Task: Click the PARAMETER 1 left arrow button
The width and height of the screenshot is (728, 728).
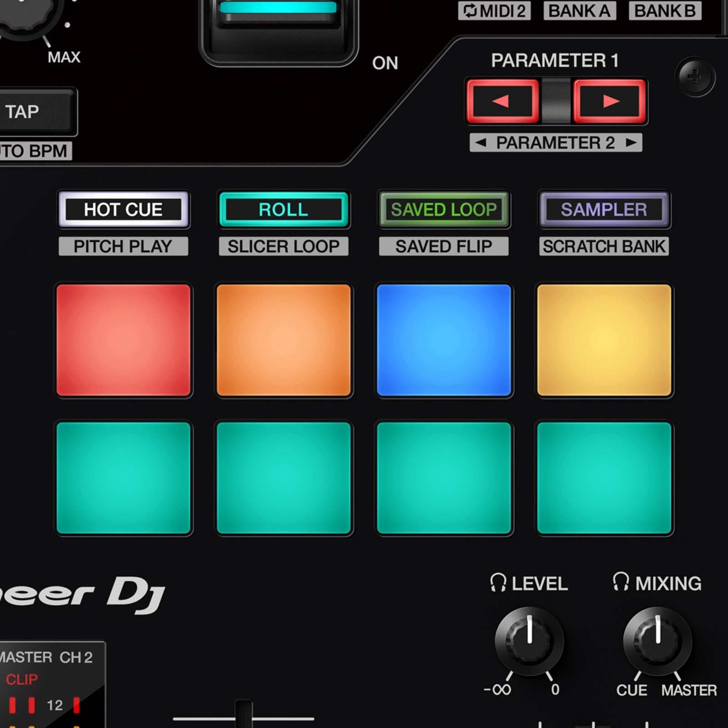Action: tap(503, 101)
